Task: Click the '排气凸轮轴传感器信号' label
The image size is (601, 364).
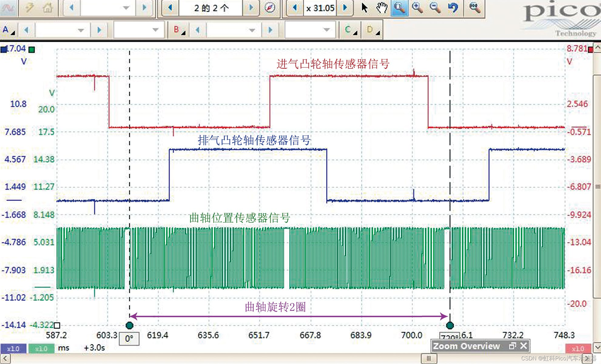Action: pyautogui.click(x=254, y=140)
